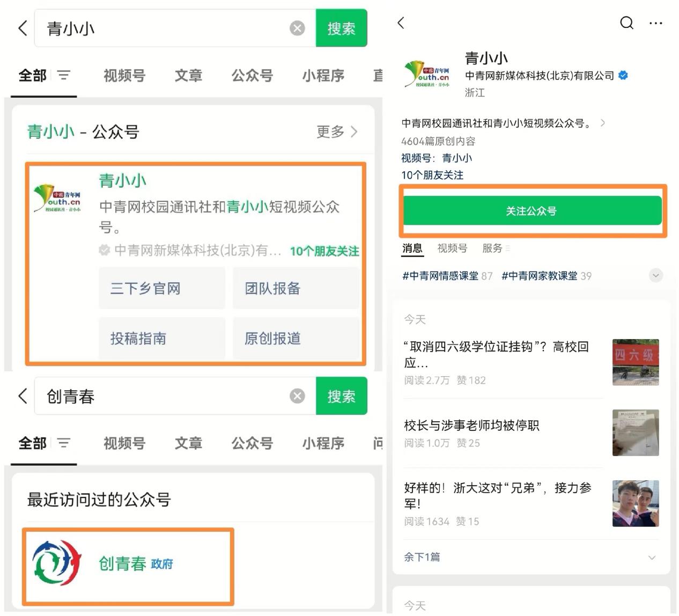679x616 pixels.
Task: Expand 余下1篇 remaining articles
Action: 652,557
